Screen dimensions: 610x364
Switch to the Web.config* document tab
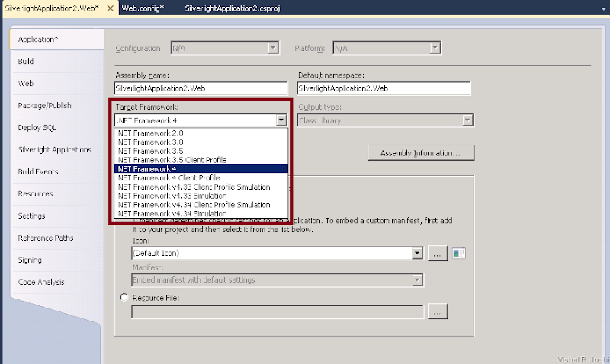tap(143, 8)
